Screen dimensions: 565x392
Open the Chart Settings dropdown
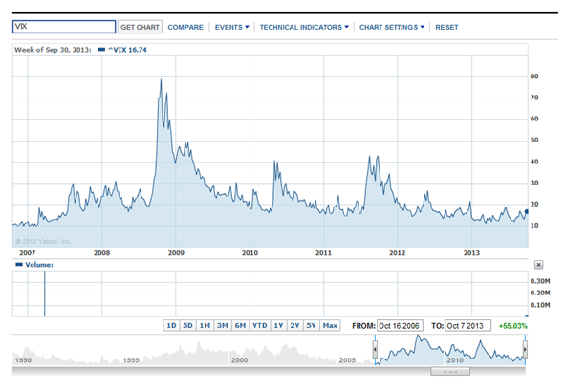[392, 27]
